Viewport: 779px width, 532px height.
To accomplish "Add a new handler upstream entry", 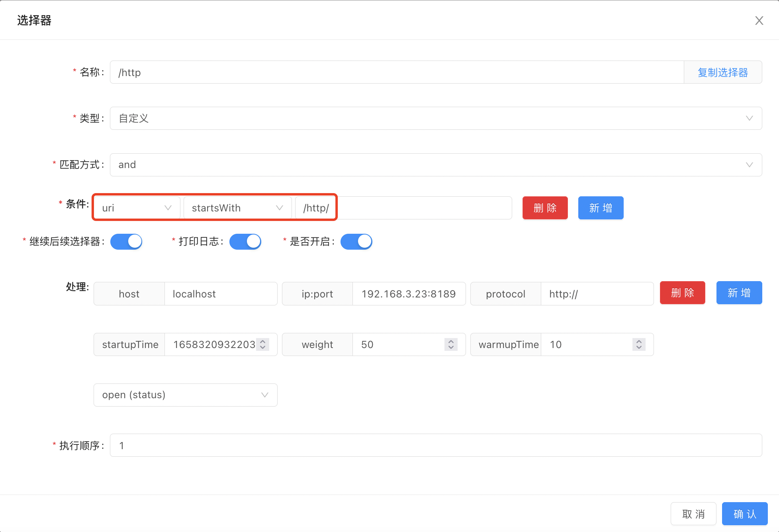I will pyautogui.click(x=739, y=293).
